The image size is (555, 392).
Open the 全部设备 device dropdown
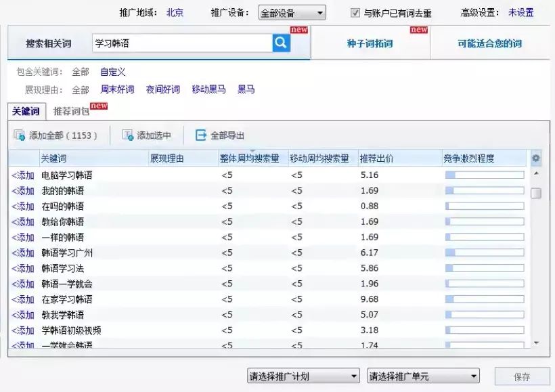[x=292, y=13]
